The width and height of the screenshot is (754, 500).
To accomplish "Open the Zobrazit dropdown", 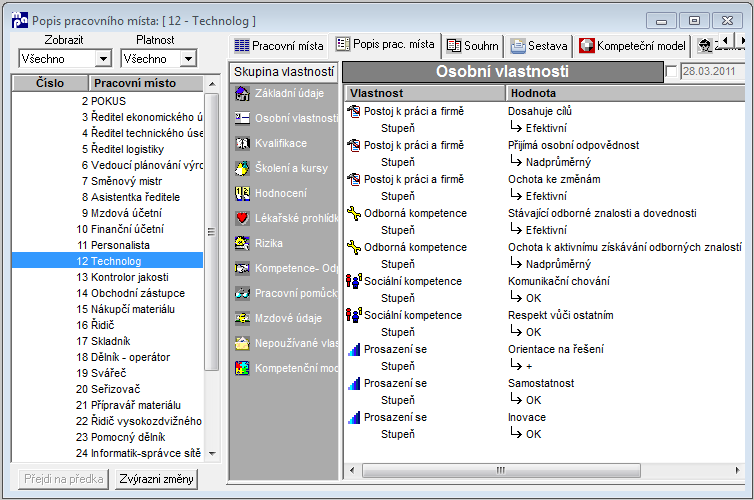I will 102,59.
